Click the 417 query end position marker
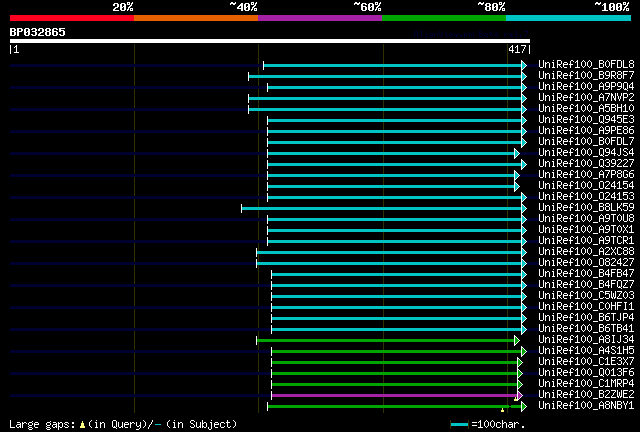The width and height of the screenshot is (640, 432). pyautogui.click(x=519, y=49)
